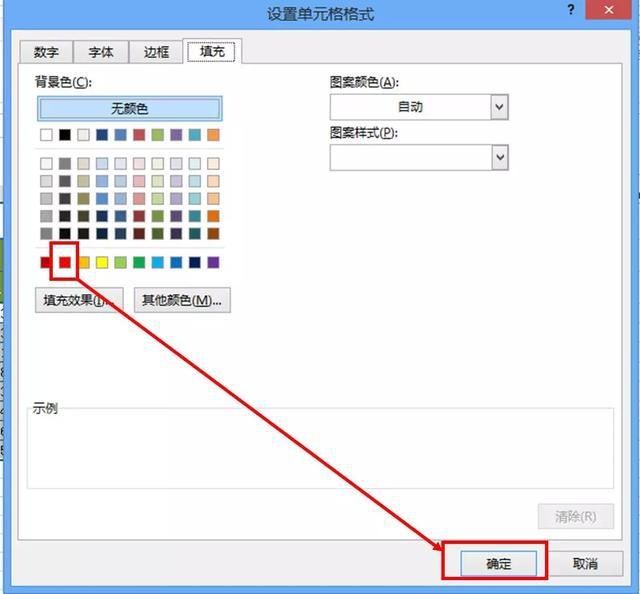Viewport: 640px width, 594px height.
Task: Expand the 图案样式 dropdown arrow
Action: [499, 157]
